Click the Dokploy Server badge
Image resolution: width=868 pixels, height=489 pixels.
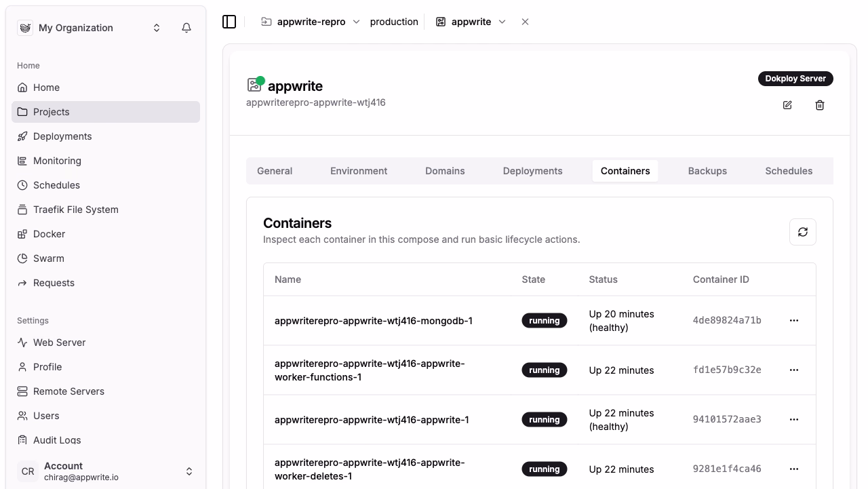[x=795, y=79]
